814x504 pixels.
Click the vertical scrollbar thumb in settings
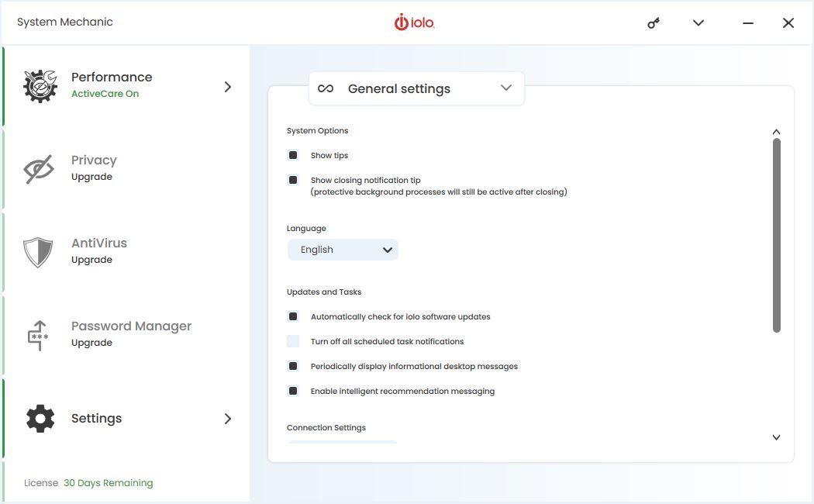pyautogui.click(x=777, y=235)
